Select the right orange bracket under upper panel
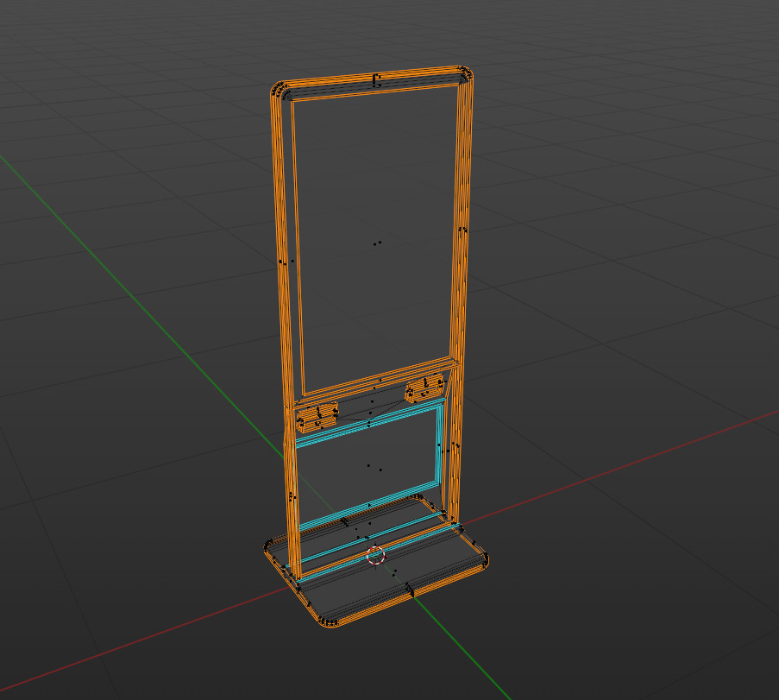This screenshot has width=779, height=700. point(424,388)
